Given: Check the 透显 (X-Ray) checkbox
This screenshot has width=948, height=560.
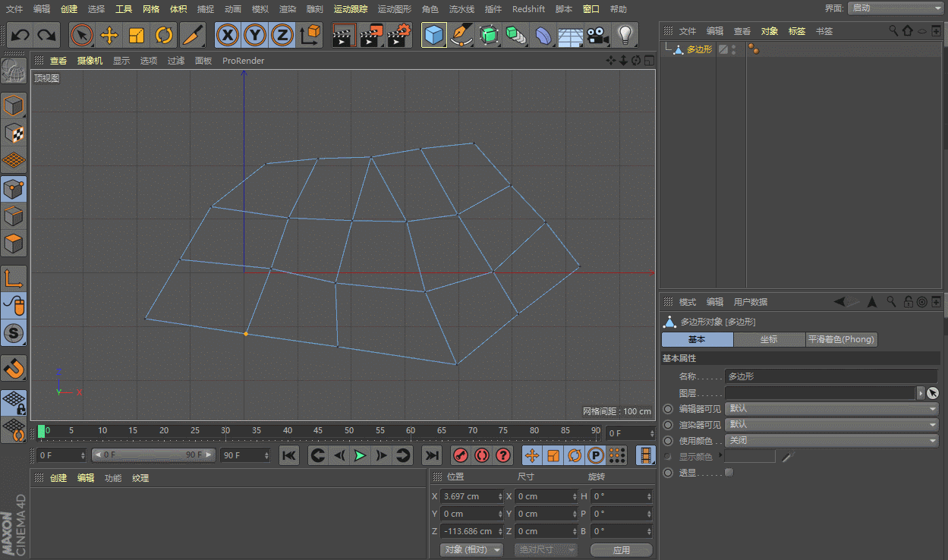Looking at the screenshot, I should [x=729, y=473].
